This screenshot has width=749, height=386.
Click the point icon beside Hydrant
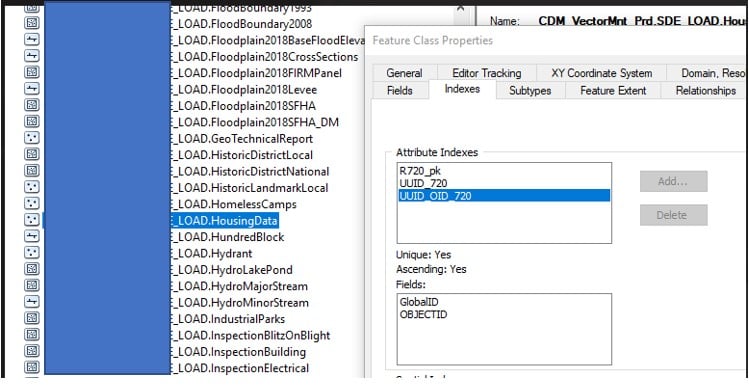pos(32,252)
